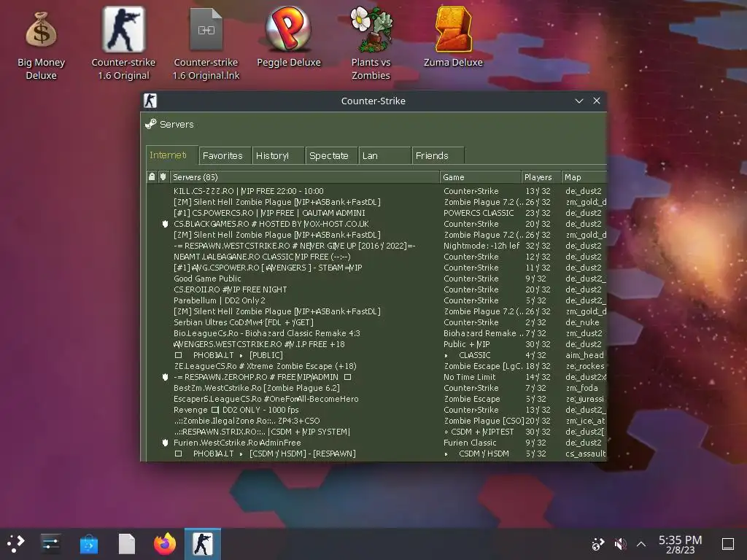
Task: Click aim_head map cell
Action: coord(584,355)
